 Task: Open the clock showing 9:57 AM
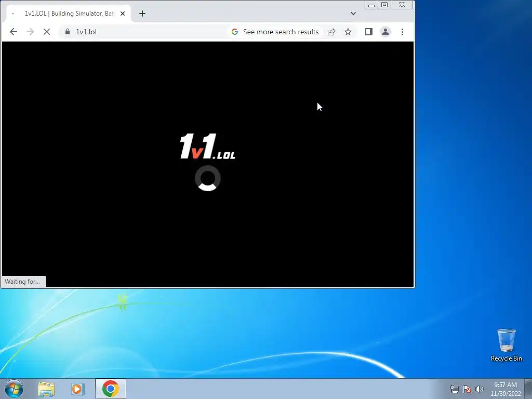506,389
